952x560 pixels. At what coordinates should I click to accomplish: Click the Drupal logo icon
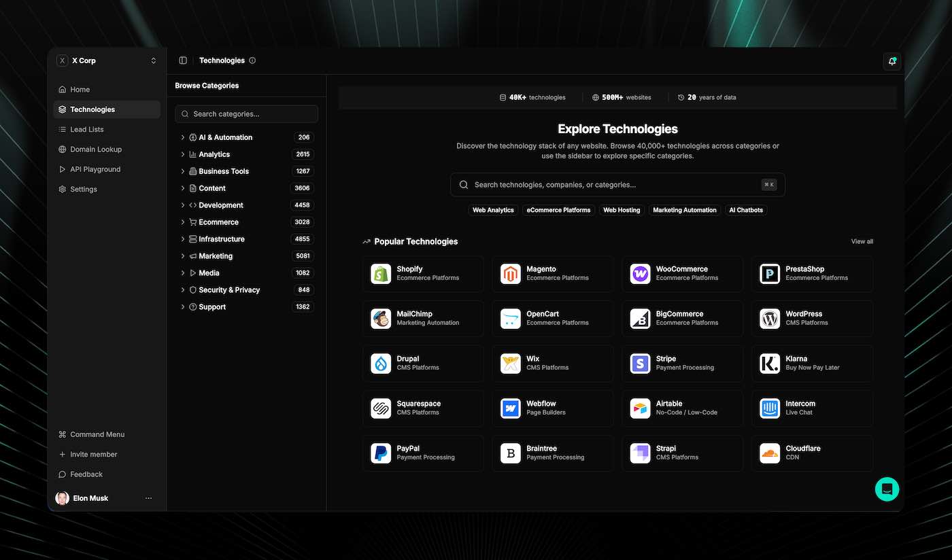381,364
